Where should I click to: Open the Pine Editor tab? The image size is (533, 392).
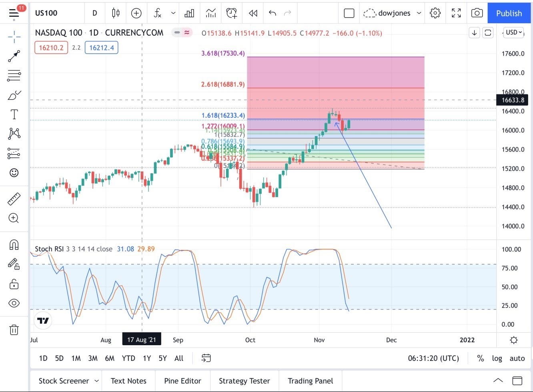coord(182,381)
